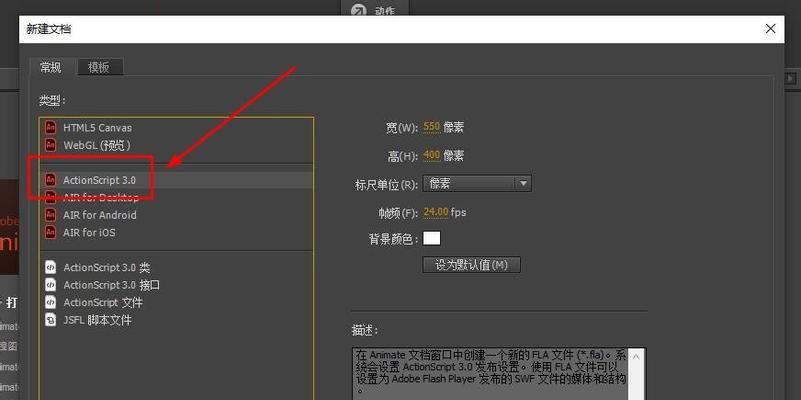
Task: Click the description box scroll up arrow
Action: (x=635, y=357)
